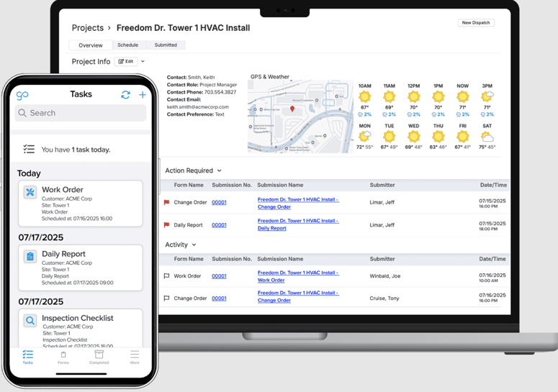Open submission 00001 for Work Order activity
Screen dimensions: 558x392
pyautogui.click(x=219, y=275)
